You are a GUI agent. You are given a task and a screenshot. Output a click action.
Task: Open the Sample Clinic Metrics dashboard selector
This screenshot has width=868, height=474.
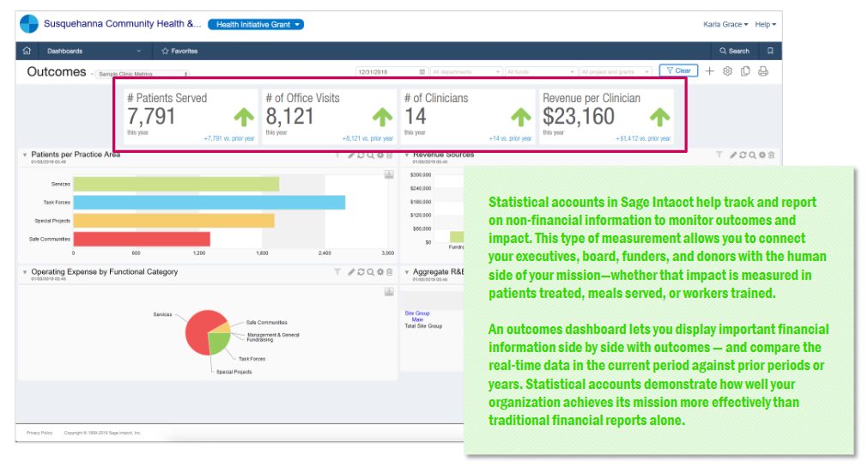pos(143,74)
